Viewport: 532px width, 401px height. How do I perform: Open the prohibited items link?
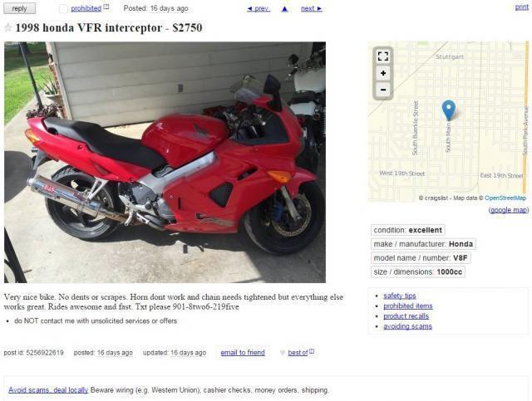(408, 306)
